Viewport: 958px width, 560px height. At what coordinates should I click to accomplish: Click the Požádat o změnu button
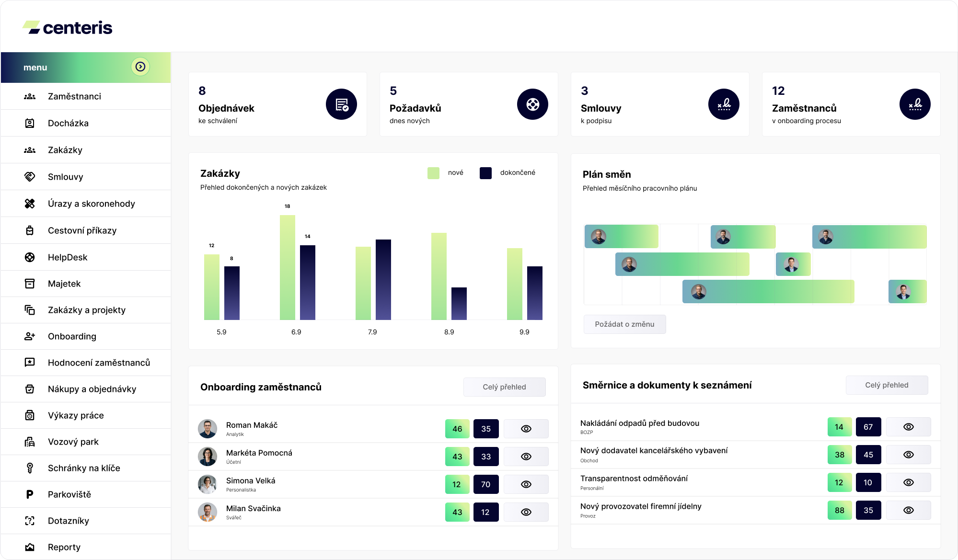point(624,324)
